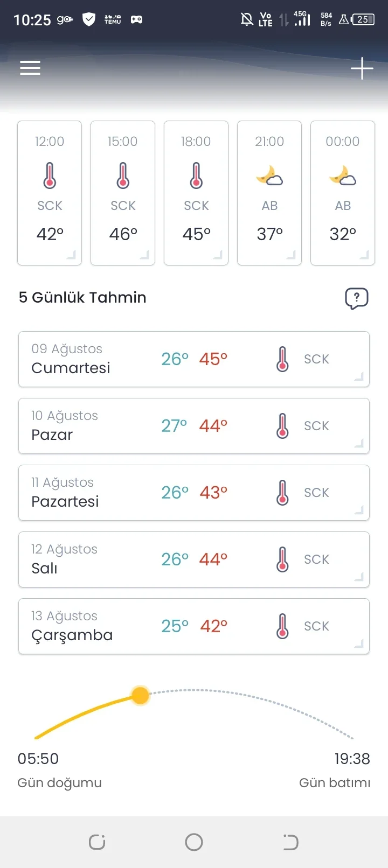
Task: Expand the 11 Ağustos Pazartesi forecast row
Action: (x=359, y=510)
